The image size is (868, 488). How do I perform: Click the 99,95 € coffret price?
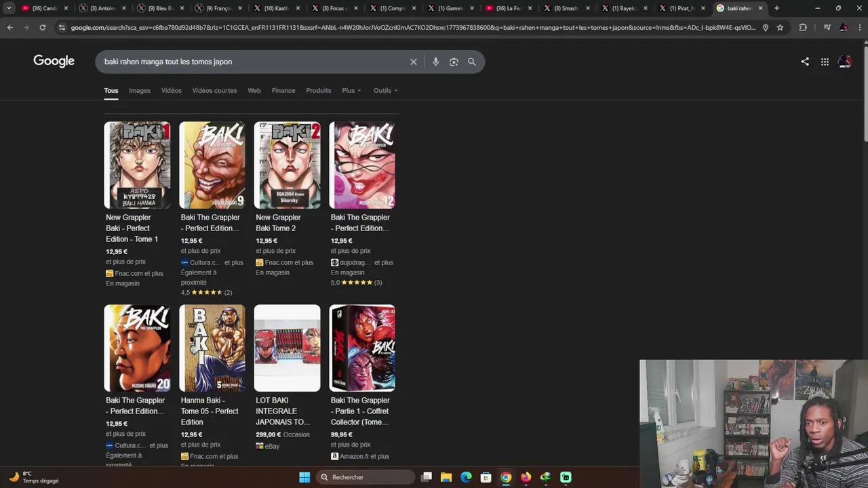(x=342, y=434)
